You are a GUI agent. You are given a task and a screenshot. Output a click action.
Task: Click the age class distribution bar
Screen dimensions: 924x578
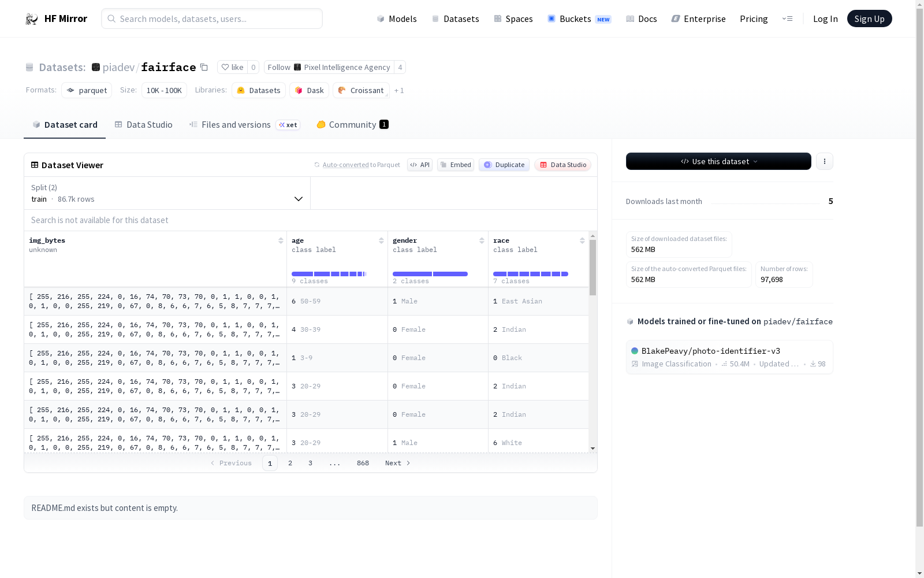coord(329,274)
